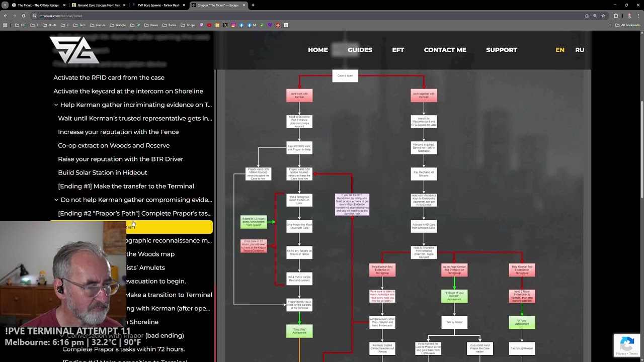Open the EFT bookmarks folder

21,25
